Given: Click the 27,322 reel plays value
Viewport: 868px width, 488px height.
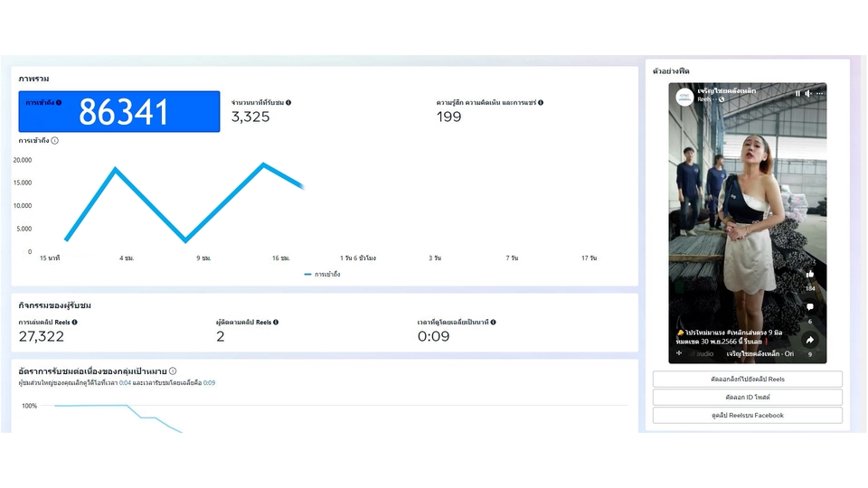Looking at the screenshot, I should pyautogui.click(x=42, y=336).
